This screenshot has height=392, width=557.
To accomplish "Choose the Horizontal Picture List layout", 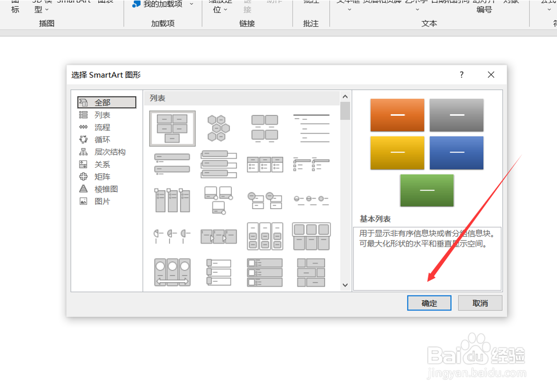I will click(x=311, y=236).
